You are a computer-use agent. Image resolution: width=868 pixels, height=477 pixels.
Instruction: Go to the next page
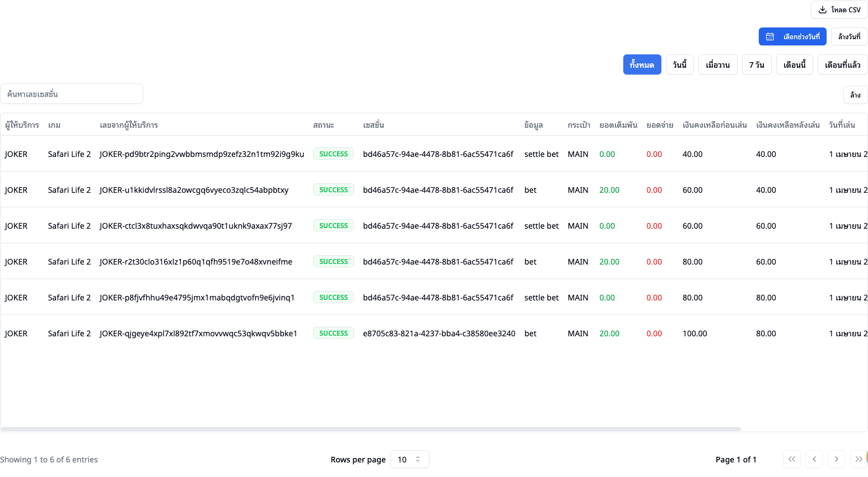836,459
